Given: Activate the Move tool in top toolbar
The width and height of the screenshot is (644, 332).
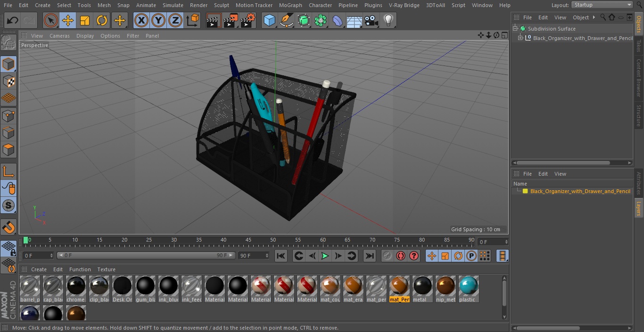Looking at the screenshot, I should click(68, 20).
